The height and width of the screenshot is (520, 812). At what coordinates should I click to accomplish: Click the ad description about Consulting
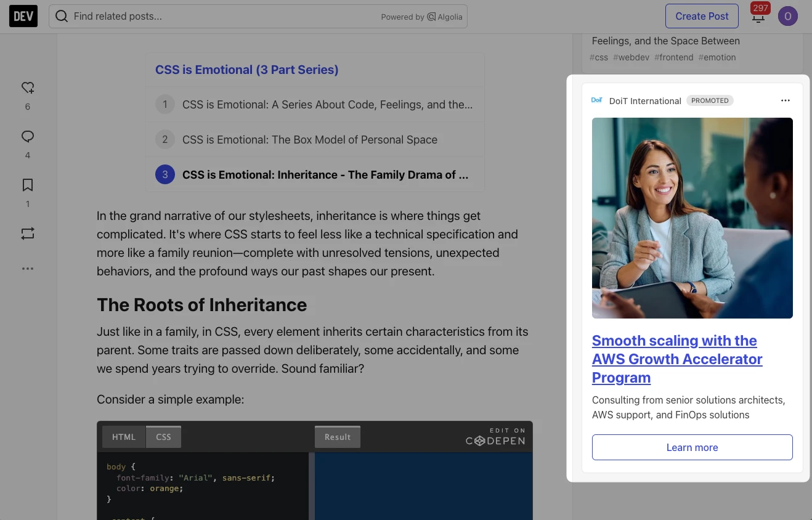[689, 407]
